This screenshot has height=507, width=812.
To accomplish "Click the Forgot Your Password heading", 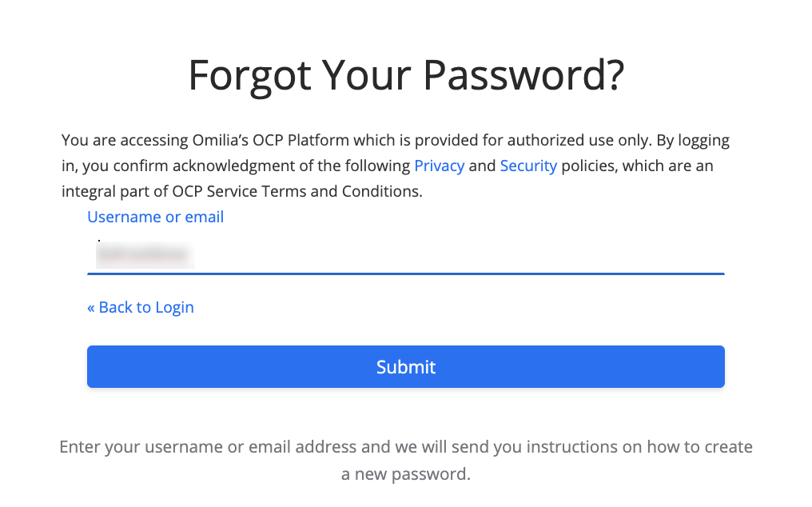I will pos(405,74).
